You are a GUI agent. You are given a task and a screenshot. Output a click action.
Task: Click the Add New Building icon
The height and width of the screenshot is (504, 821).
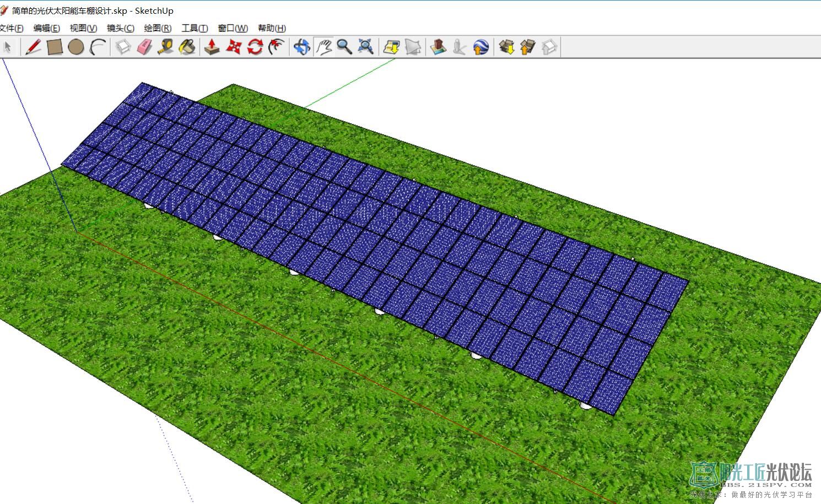coord(439,47)
